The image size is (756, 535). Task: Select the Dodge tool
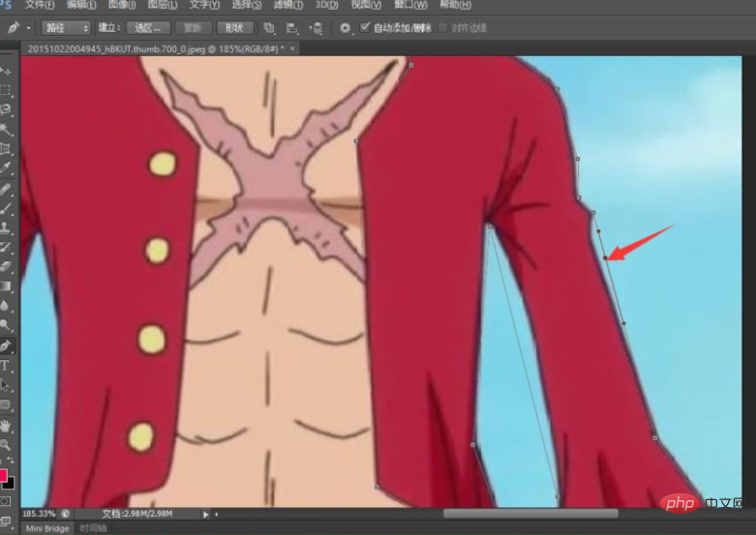[6, 325]
